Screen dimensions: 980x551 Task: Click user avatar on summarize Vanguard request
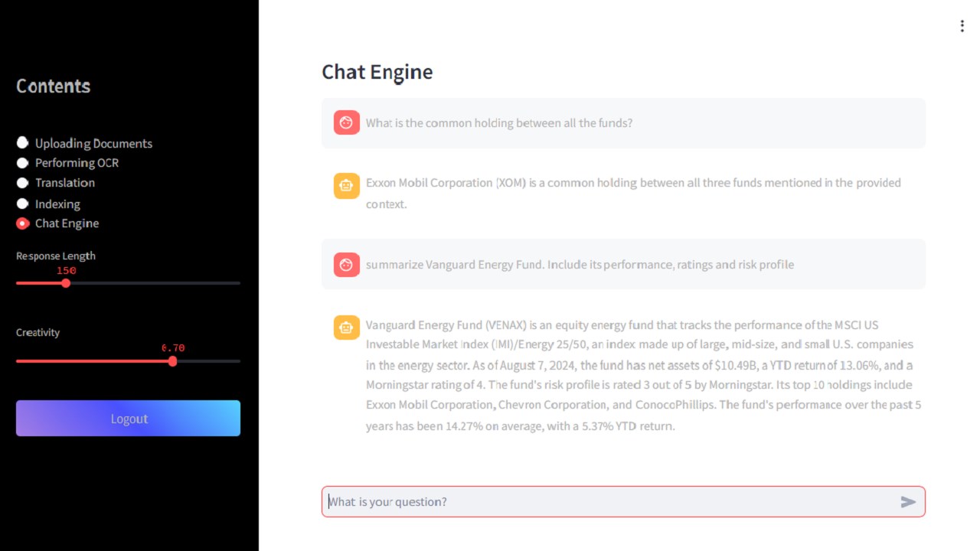[x=347, y=265]
